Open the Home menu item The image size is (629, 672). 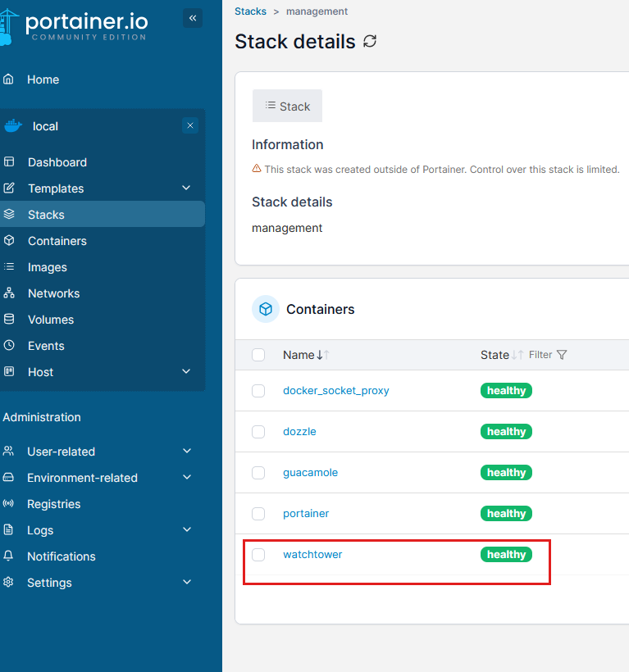(43, 79)
